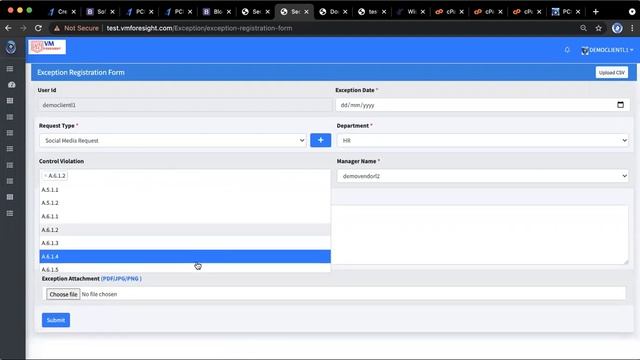
Task: Click the dashboard gauge icon in the sidebar
Action: pos(11,85)
